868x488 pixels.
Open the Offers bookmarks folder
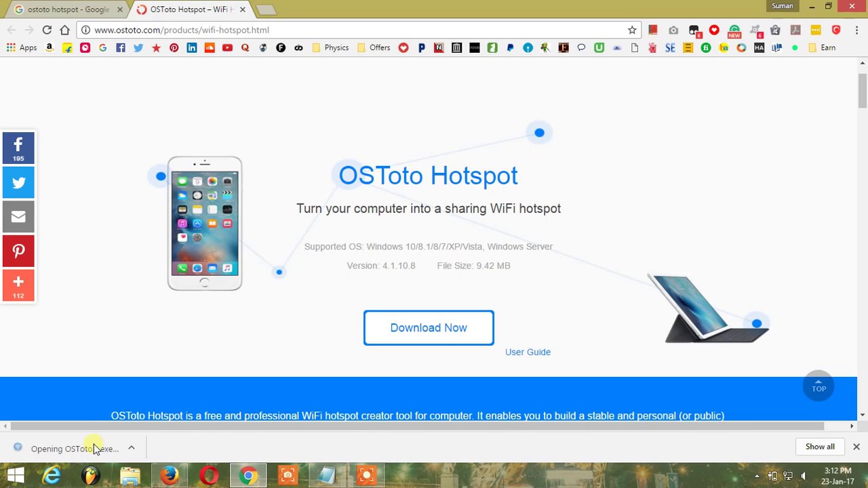coord(374,47)
